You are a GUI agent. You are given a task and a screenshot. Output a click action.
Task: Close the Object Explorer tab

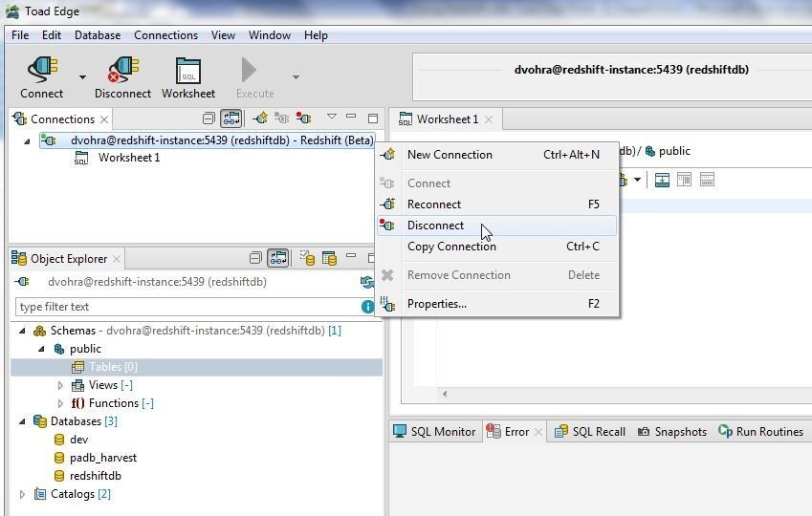pos(117,259)
